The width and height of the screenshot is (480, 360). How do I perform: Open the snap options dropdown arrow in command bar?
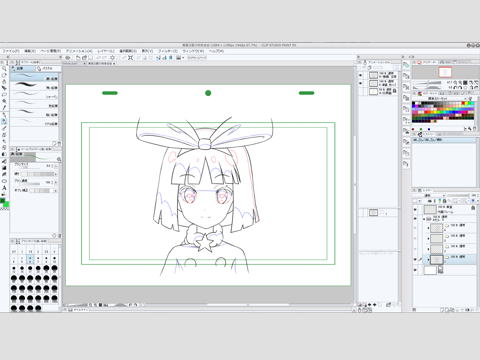tap(183, 58)
